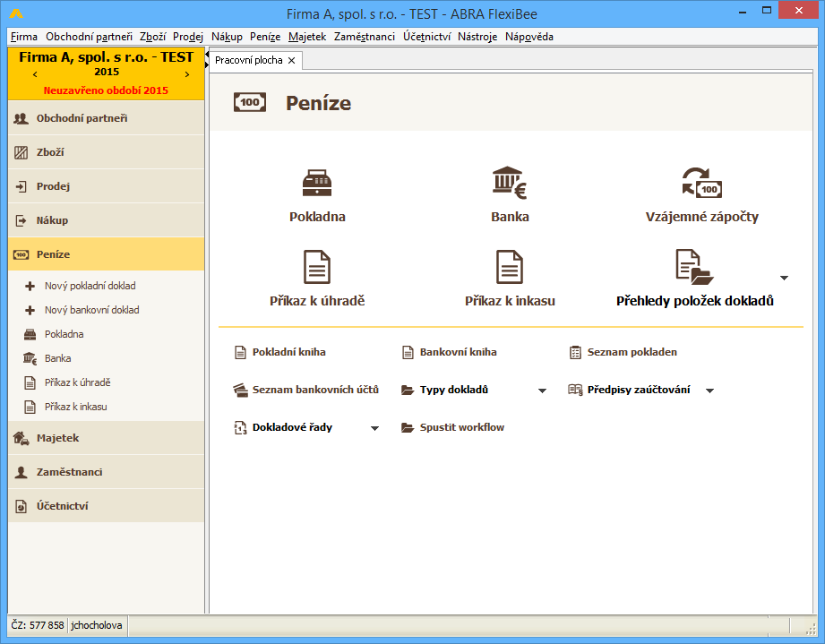Click the Vzájemné zápočty icon
Screen dimensions: 825x644
tap(701, 183)
